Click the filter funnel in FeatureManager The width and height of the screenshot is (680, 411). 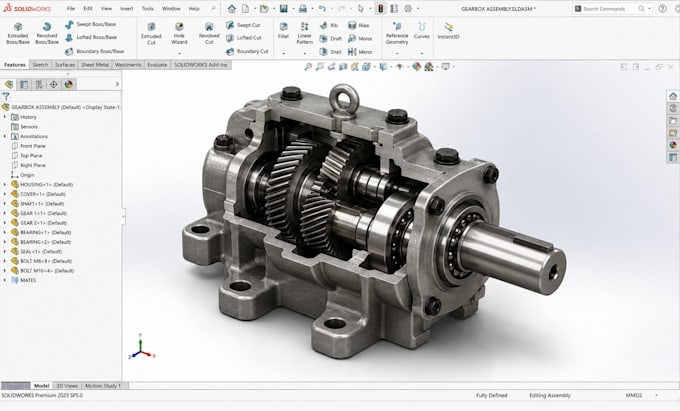point(6,96)
